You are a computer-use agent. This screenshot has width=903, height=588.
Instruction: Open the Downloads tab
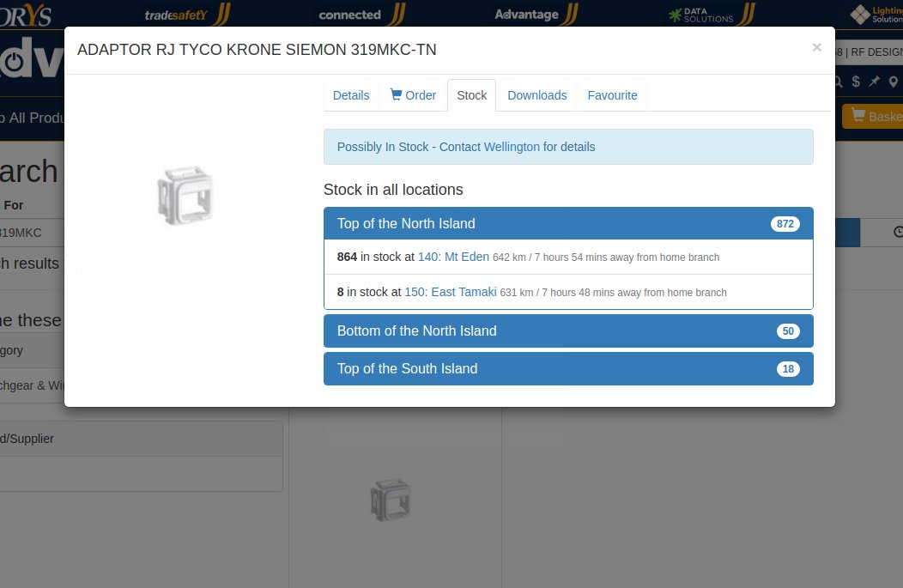[x=537, y=95]
